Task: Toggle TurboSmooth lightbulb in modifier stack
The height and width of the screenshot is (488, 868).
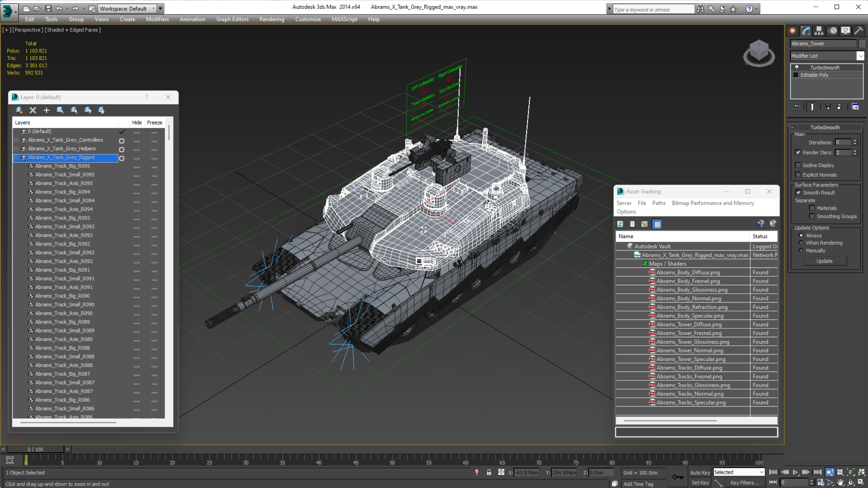Action: coord(797,67)
